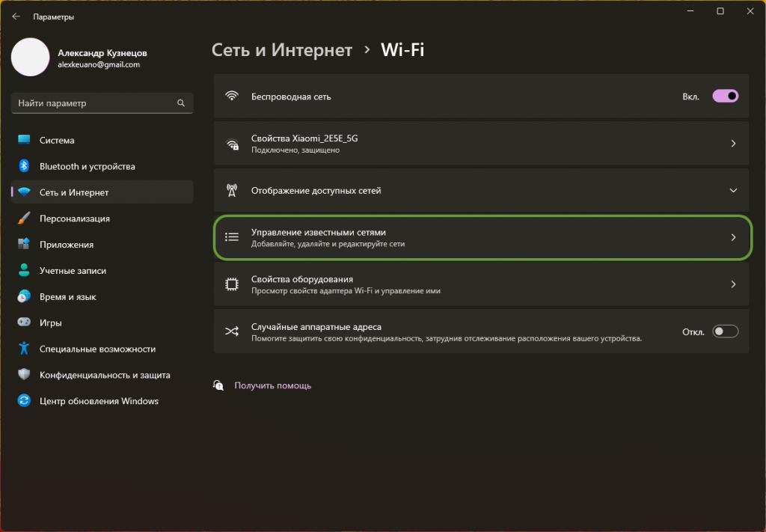Open Bluetooth и устройства section
This screenshot has width=766, height=532.
point(87,166)
